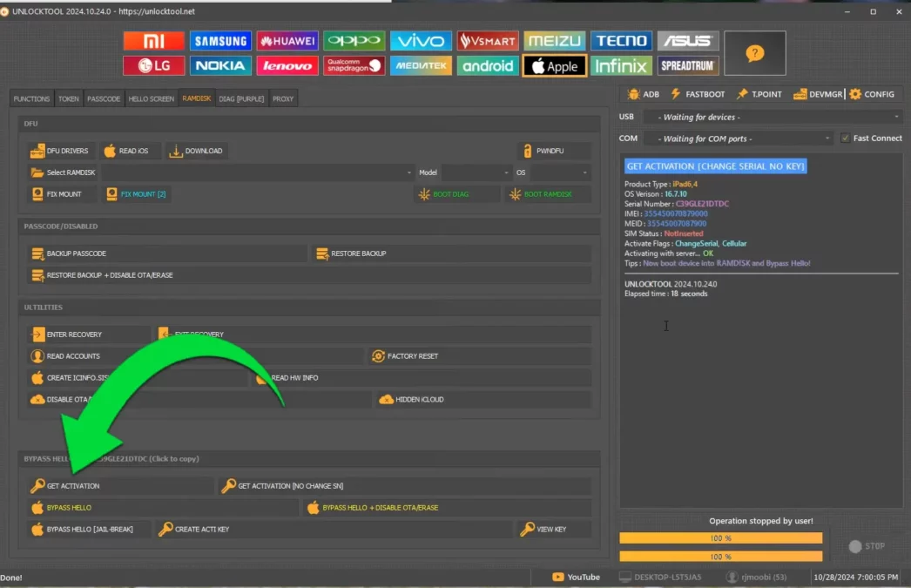Click the Qualcomm Snapdragon brand tile
The image size is (911, 588).
[x=354, y=66]
